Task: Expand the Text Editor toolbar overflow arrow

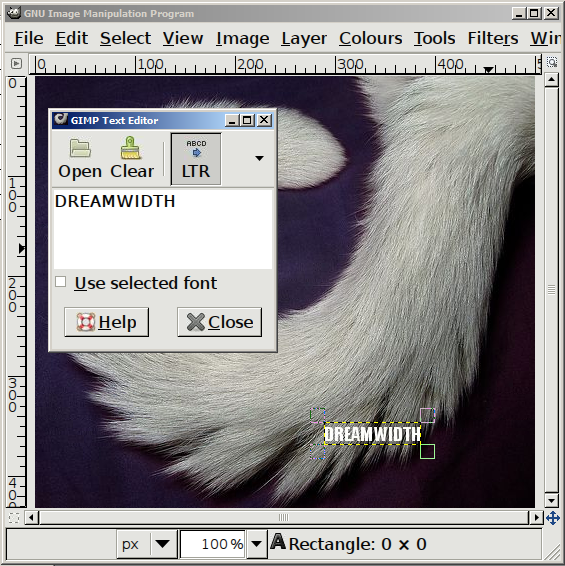Action: pyautogui.click(x=259, y=158)
